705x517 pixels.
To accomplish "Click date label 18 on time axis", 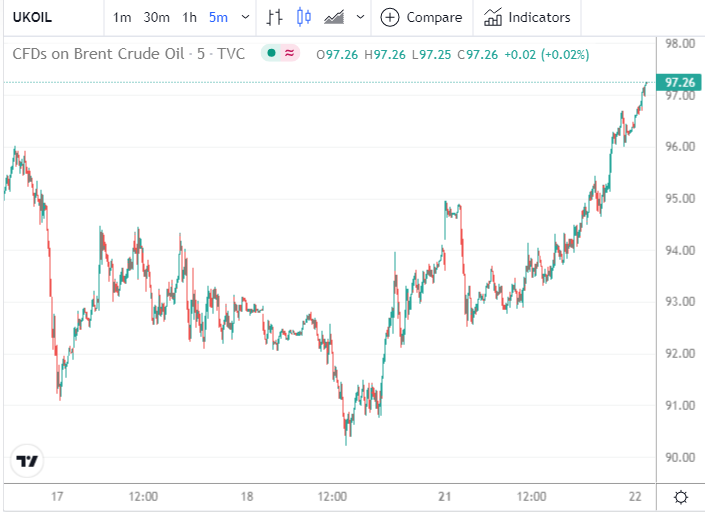I will pos(247,496).
